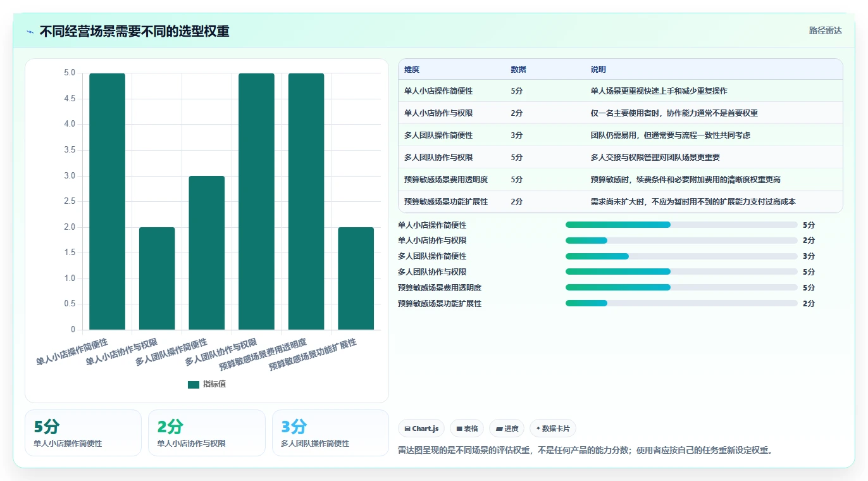Click description 需求尚未扩大时 row text

coord(693,202)
